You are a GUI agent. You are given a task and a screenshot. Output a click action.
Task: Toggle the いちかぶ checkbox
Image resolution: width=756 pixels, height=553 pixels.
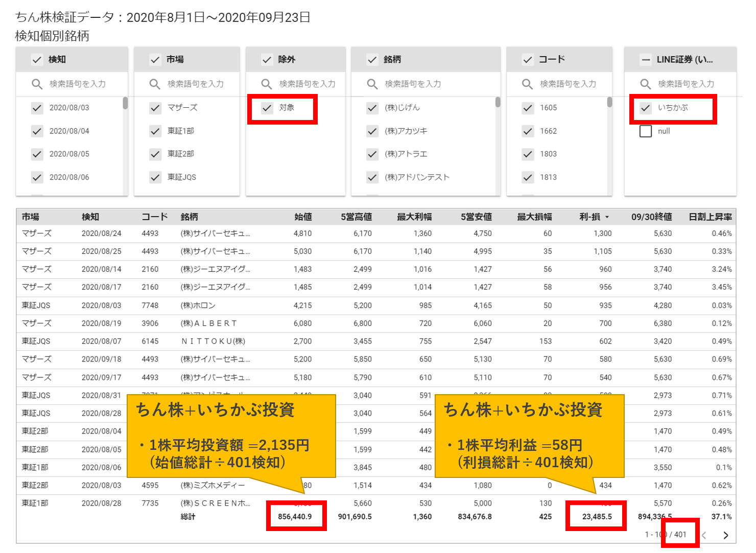(646, 108)
